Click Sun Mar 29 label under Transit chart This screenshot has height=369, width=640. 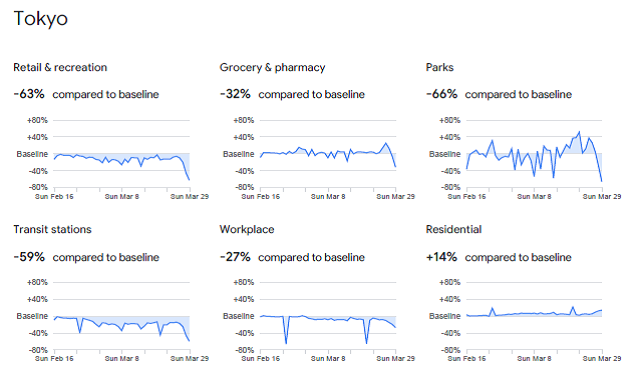(189, 359)
